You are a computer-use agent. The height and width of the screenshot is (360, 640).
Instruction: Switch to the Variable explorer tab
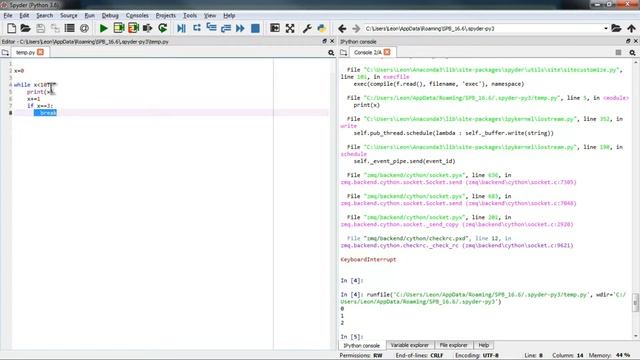[x=409, y=345]
